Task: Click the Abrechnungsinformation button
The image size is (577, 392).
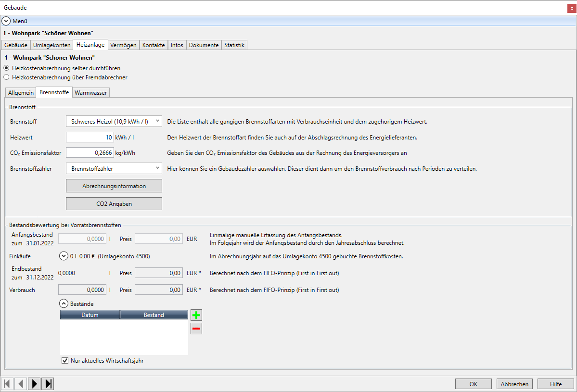Action: pos(114,186)
